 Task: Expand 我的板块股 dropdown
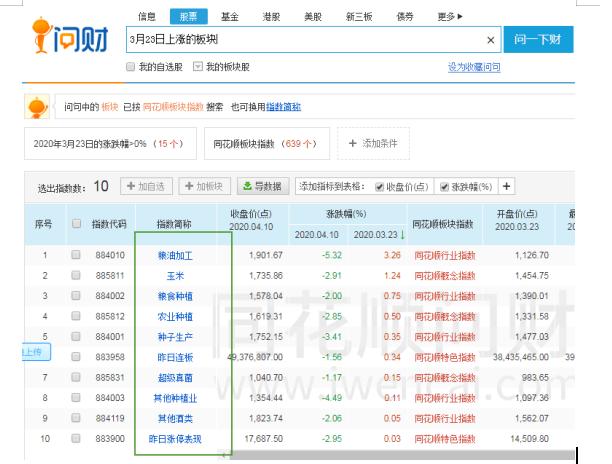tap(198, 67)
